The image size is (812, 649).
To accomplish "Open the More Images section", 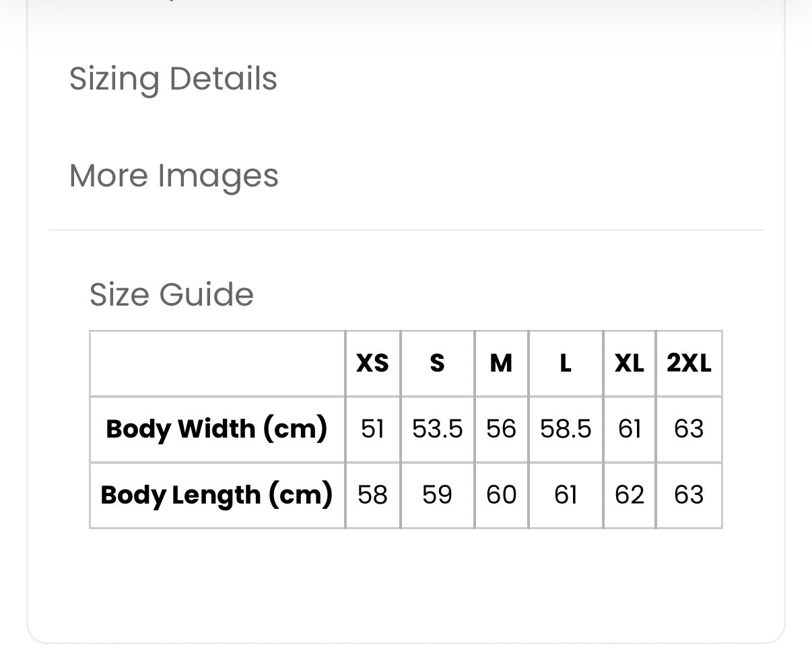I will (x=174, y=176).
